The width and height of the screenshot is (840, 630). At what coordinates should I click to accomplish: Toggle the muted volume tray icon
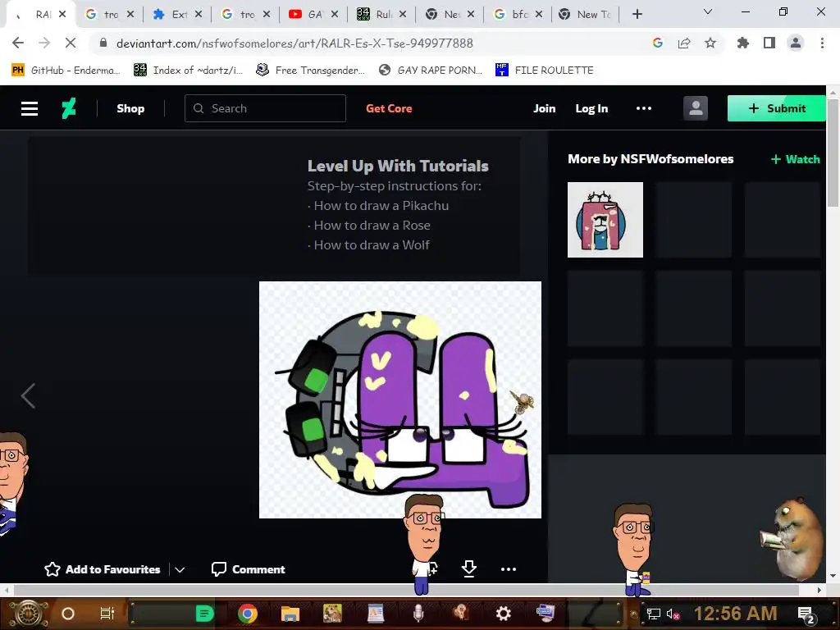click(673, 614)
